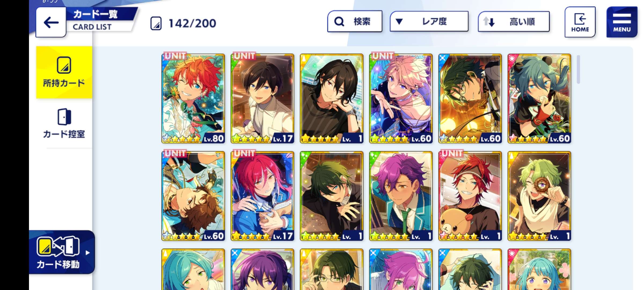
Task: Select the orange-haired Lv.80 card
Action: click(193, 99)
